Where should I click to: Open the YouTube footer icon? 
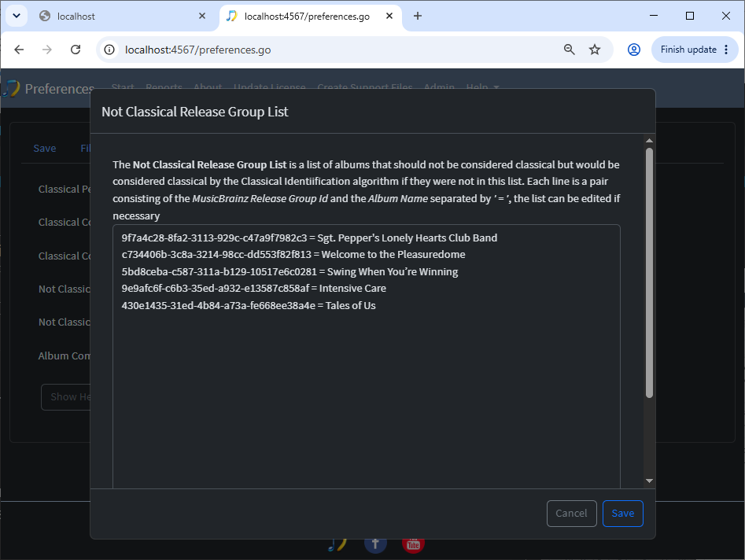coord(413,544)
